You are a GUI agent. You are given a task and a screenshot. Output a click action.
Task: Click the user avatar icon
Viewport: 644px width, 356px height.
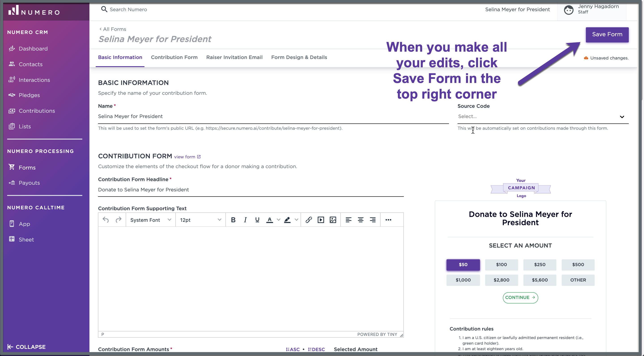(x=568, y=10)
